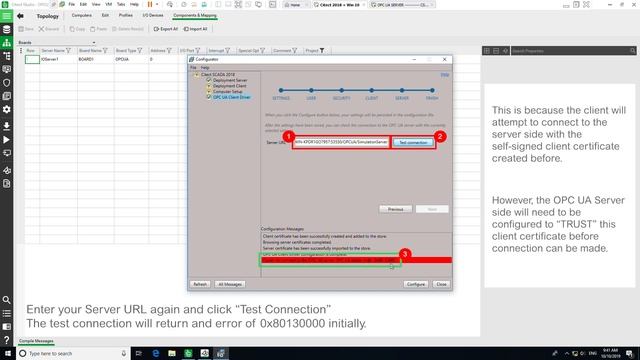Click the Export All toolbar button

pos(166,29)
